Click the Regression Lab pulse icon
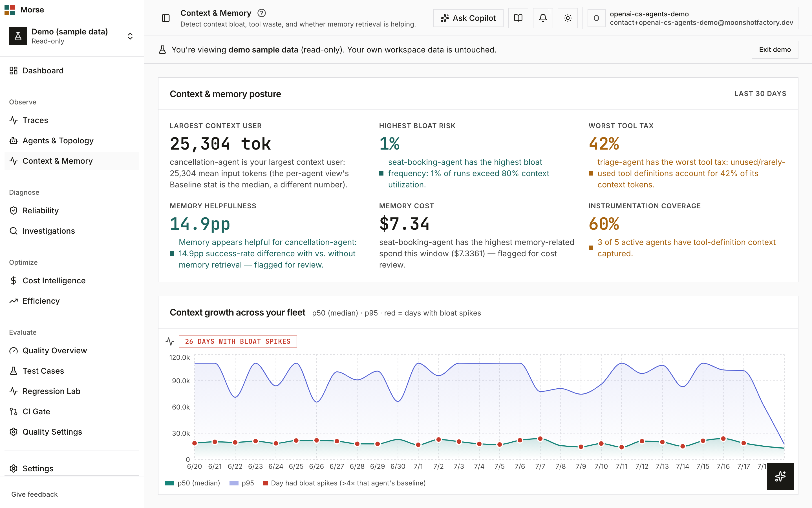The image size is (812, 508). tap(14, 391)
